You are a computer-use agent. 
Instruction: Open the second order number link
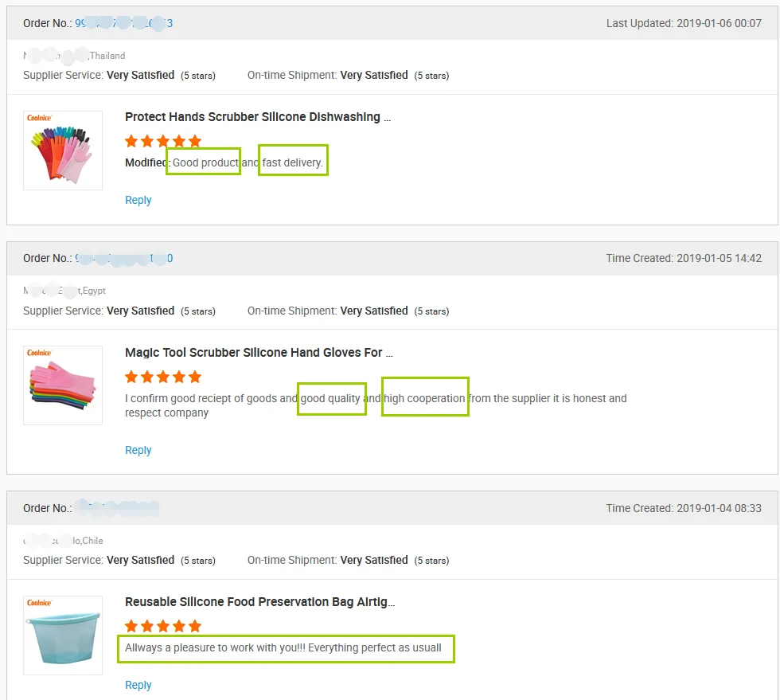coord(123,258)
